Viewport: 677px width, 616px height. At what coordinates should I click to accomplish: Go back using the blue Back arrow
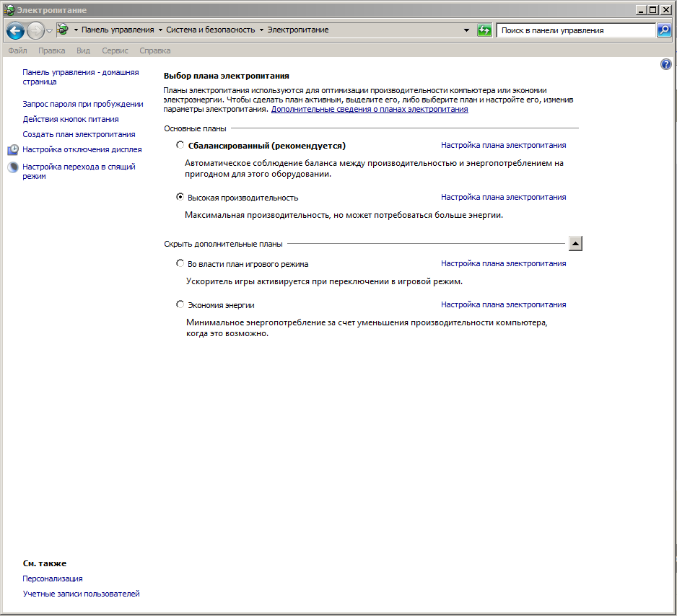tap(16, 30)
